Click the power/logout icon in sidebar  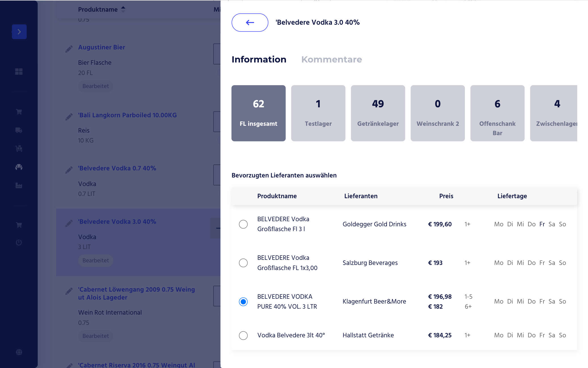click(19, 242)
